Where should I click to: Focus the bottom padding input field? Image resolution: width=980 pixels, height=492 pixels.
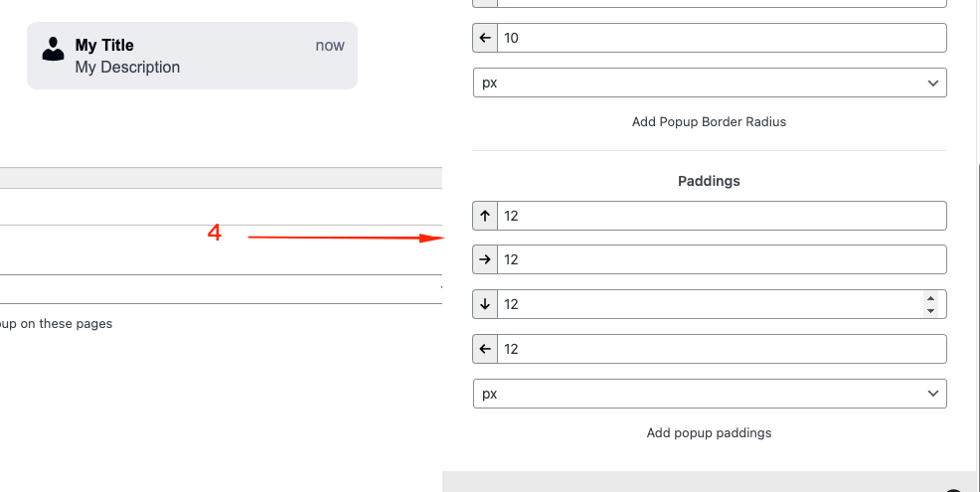pyautogui.click(x=708, y=304)
